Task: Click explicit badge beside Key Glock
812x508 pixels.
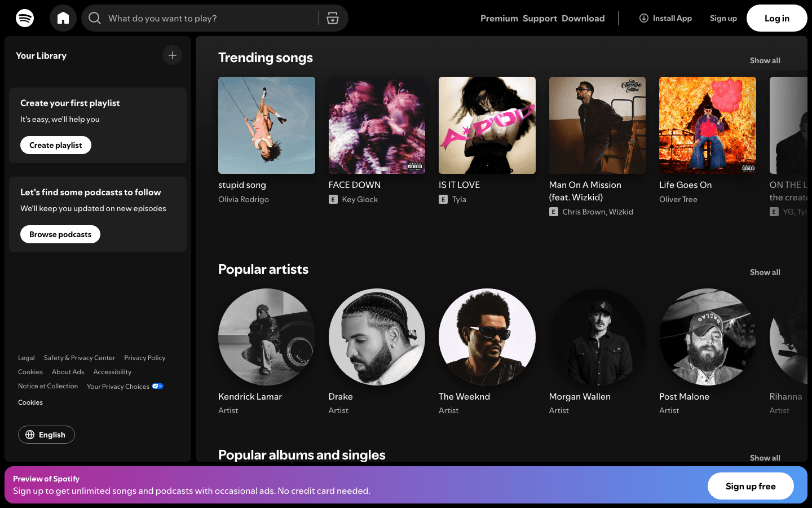Action: (333, 199)
